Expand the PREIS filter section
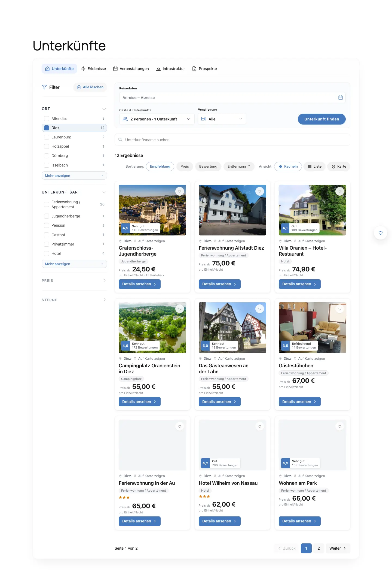The height and width of the screenshot is (578, 392). click(x=105, y=280)
